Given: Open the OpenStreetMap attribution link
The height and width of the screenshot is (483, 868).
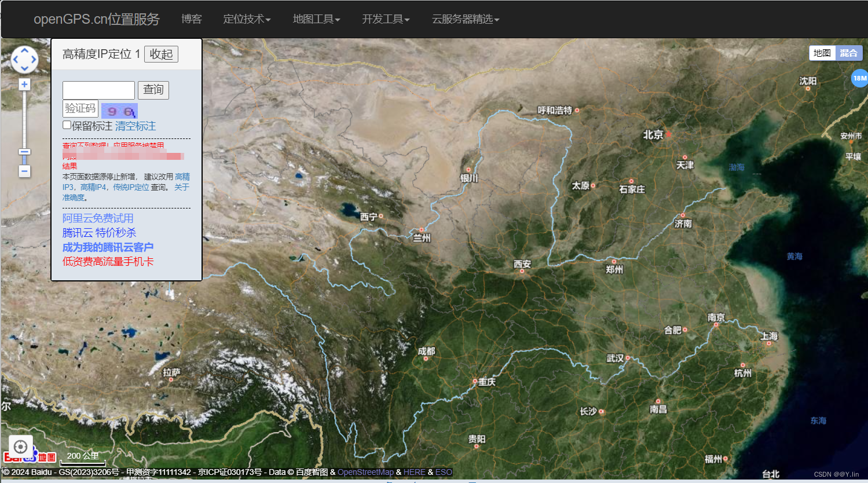Looking at the screenshot, I should click(365, 472).
